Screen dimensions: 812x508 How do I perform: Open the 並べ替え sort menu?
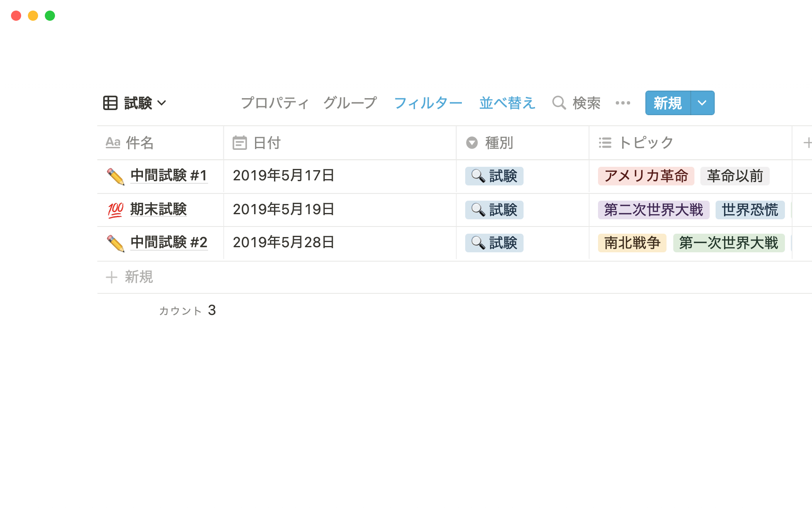click(507, 103)
